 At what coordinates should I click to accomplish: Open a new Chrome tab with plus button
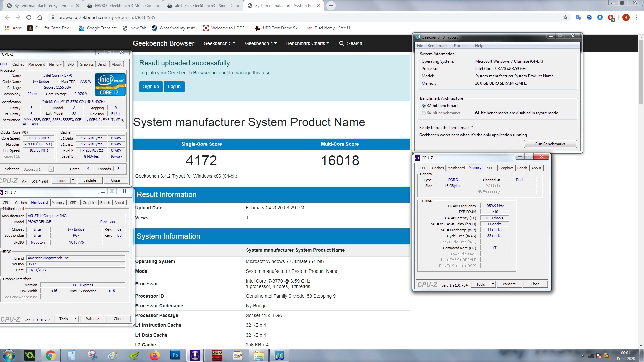[331, 6]
